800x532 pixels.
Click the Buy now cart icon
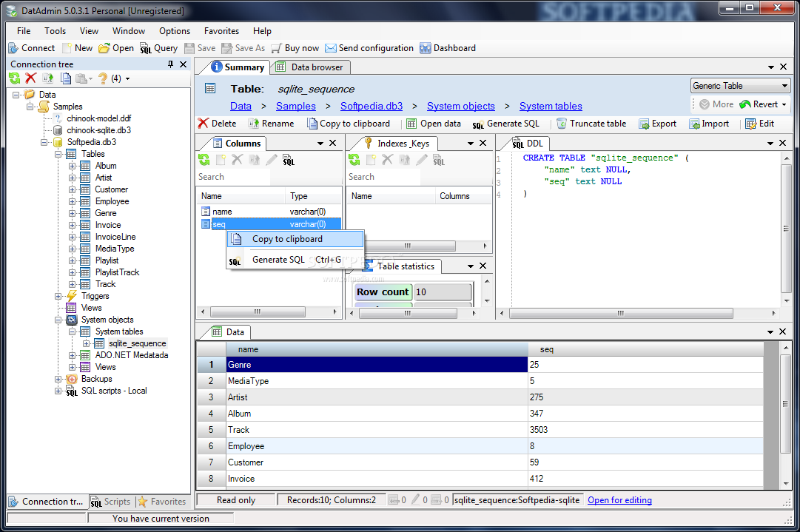point(276,48)
